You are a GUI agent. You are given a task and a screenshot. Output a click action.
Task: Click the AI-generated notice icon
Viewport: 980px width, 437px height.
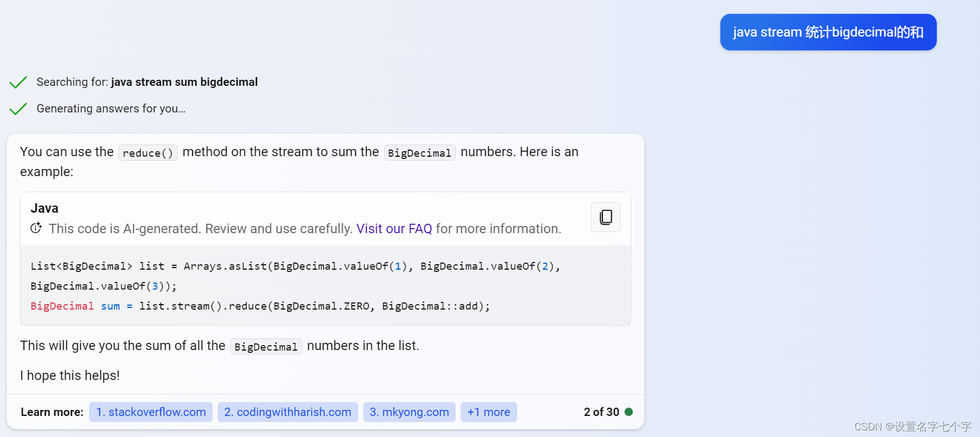point(36,228)
